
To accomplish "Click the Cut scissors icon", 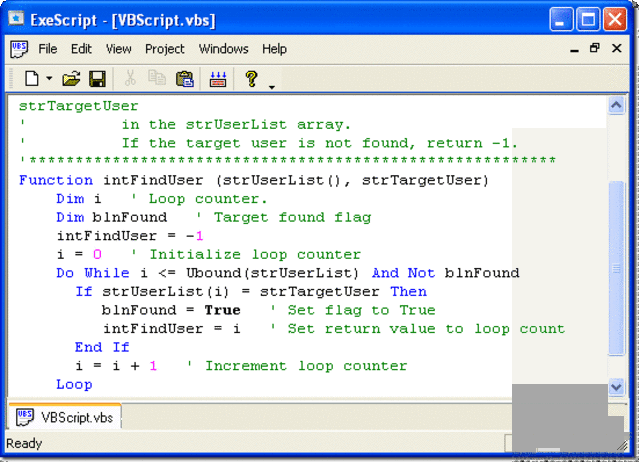I will click(x=130, y=78).
